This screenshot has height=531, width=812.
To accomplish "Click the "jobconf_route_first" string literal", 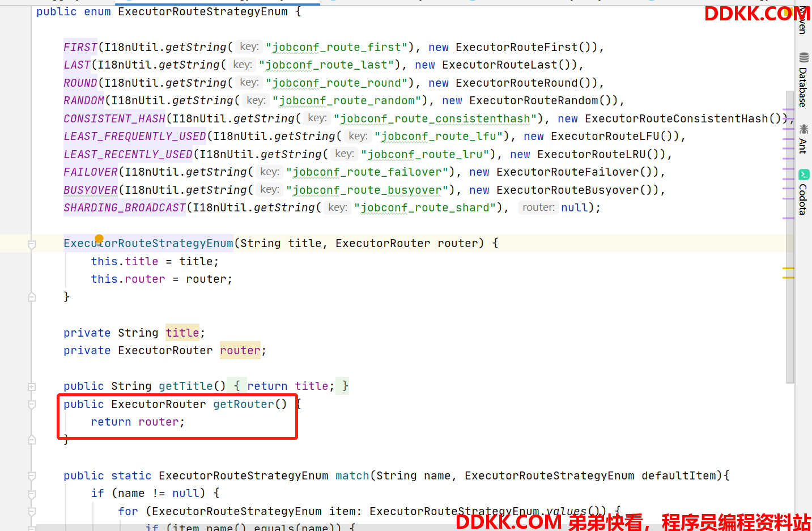I will (337, 47).
